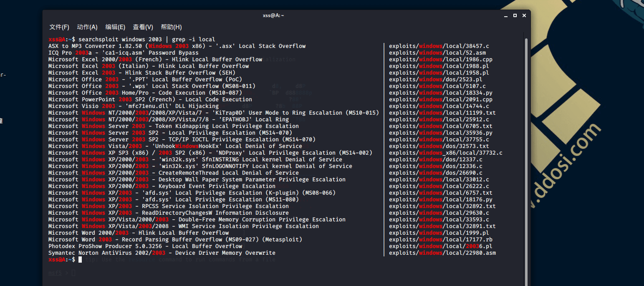The image size is (644, 286).
Task: Click path exploits/windows_x86/local/37732.c
Action: 446,153
